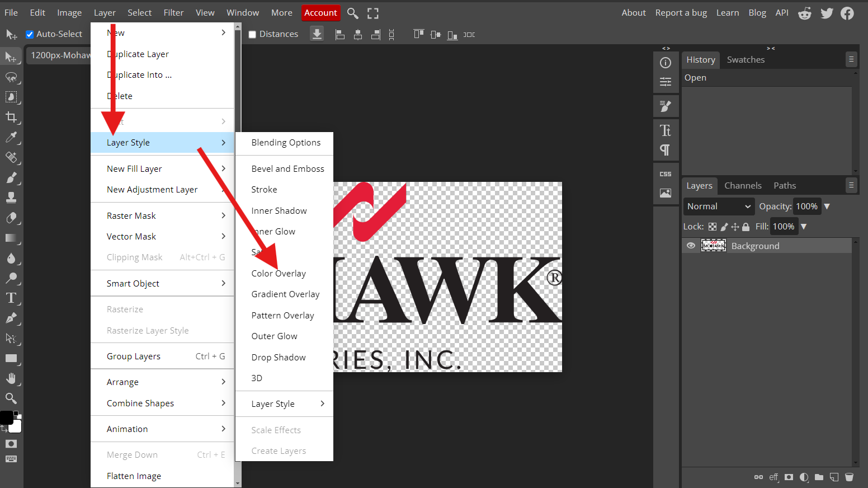Open the Paragraph panel icon
Viewport: 868px width, 488px height.
pos(666,149)
